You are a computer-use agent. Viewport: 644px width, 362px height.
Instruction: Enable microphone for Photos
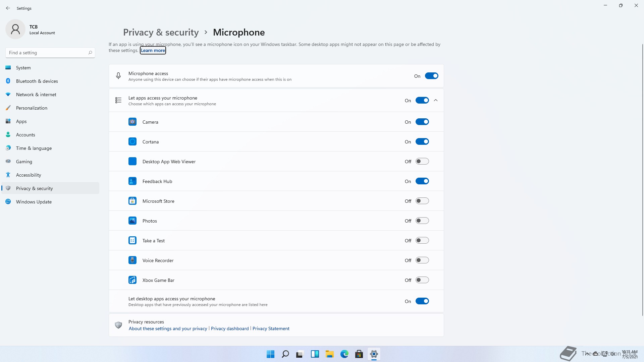point(422,221)
